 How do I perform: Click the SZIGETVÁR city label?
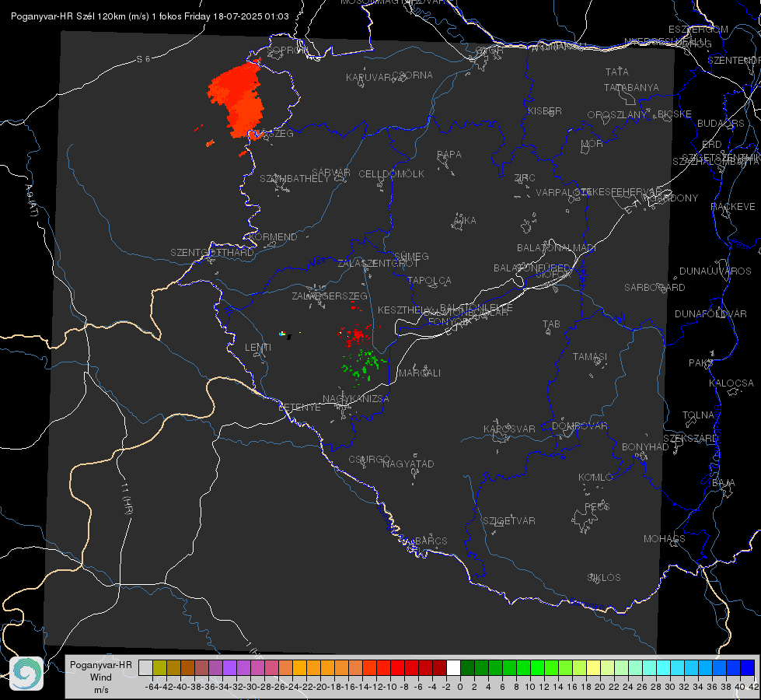click(509, 521)
